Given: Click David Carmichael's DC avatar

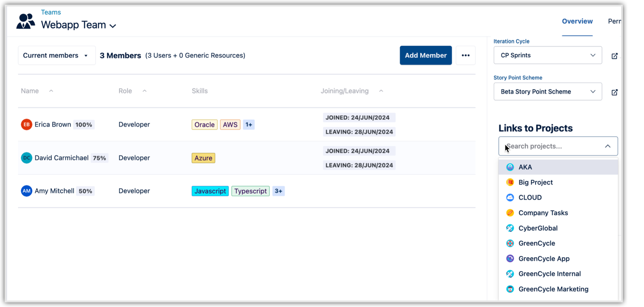Looking at the screenshot, I should [x=26, y=158].
